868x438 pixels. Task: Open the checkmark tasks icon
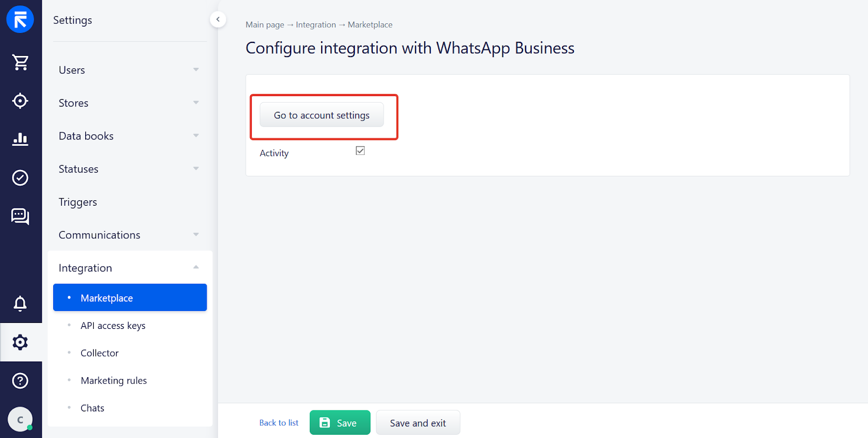[x=20, y=177]
